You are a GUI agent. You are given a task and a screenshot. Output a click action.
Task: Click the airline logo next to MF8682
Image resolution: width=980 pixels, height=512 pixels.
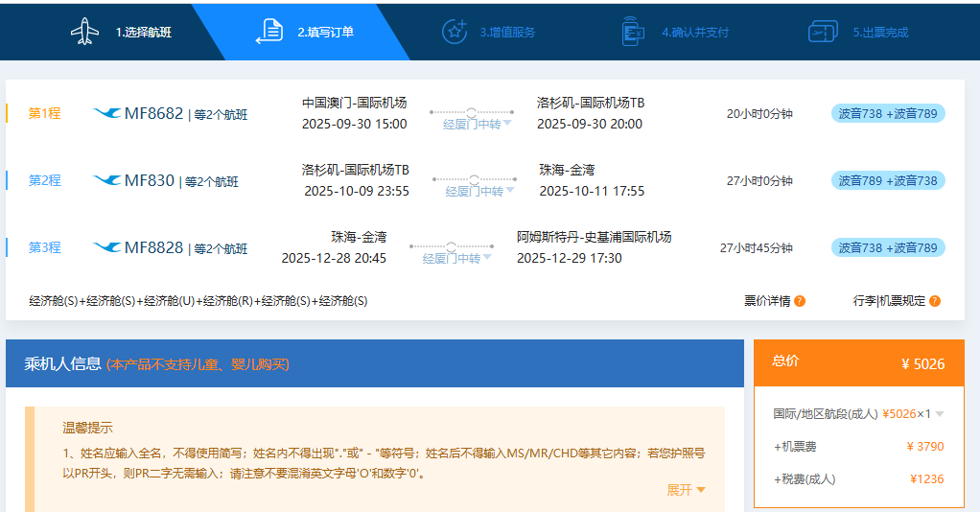pos(106,113)
